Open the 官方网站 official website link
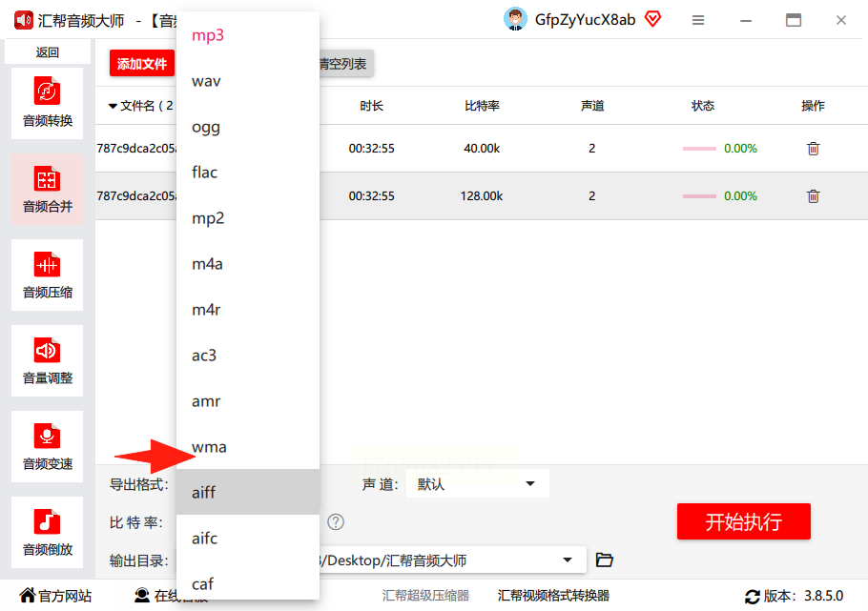 [55, 596]
